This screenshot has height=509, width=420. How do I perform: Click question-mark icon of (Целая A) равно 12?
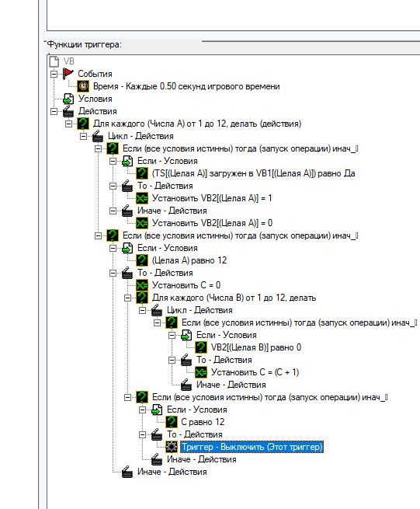(x=142, y=260)
